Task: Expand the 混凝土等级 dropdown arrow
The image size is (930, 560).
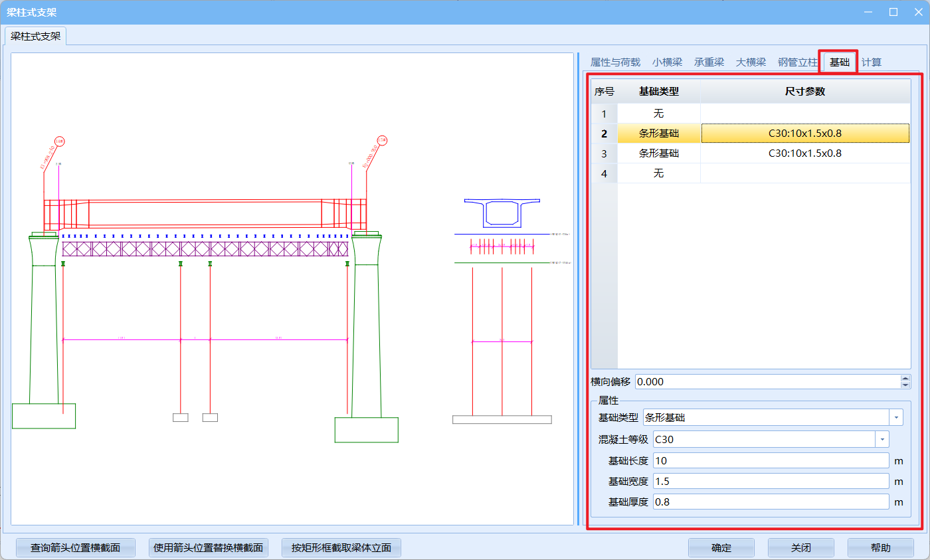Action: point(882,439)
